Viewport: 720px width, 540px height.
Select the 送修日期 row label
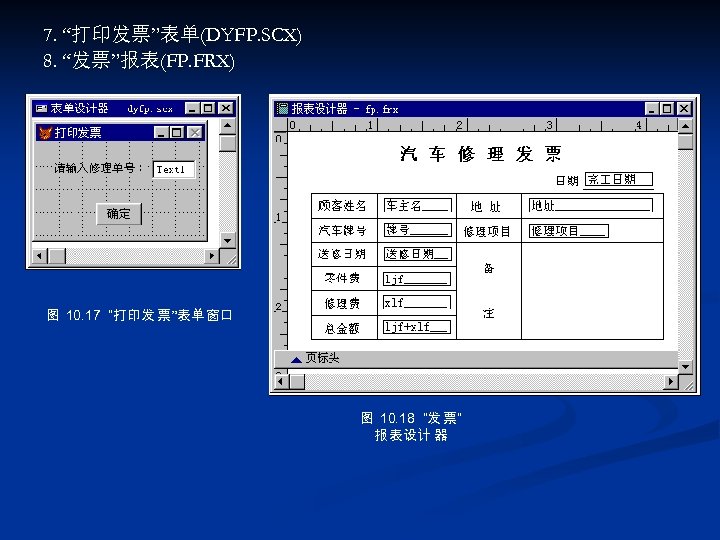click(342, 254)
